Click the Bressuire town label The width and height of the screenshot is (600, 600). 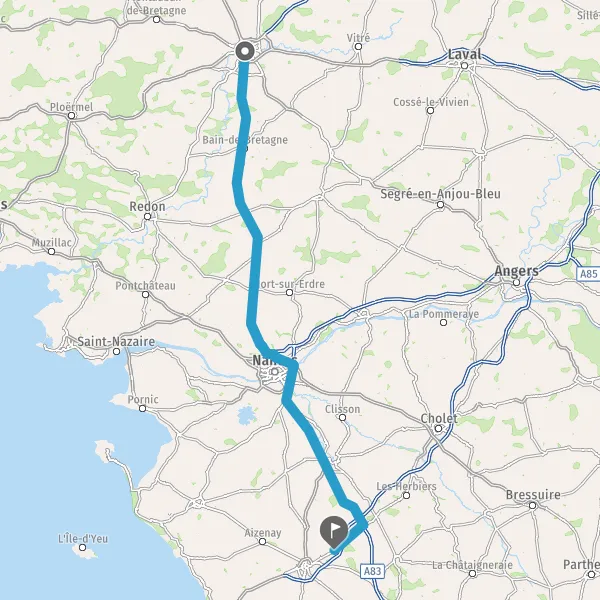533,495
